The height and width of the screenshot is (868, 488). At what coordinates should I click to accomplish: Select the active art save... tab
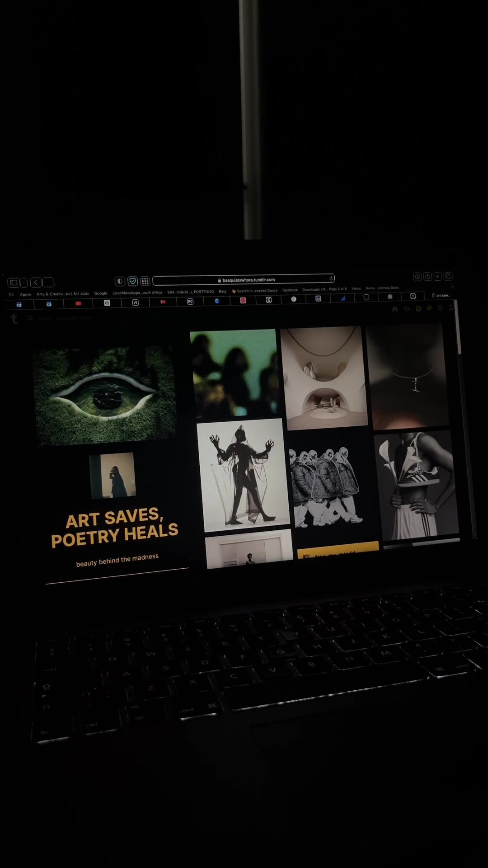click(x=441, y=295)
